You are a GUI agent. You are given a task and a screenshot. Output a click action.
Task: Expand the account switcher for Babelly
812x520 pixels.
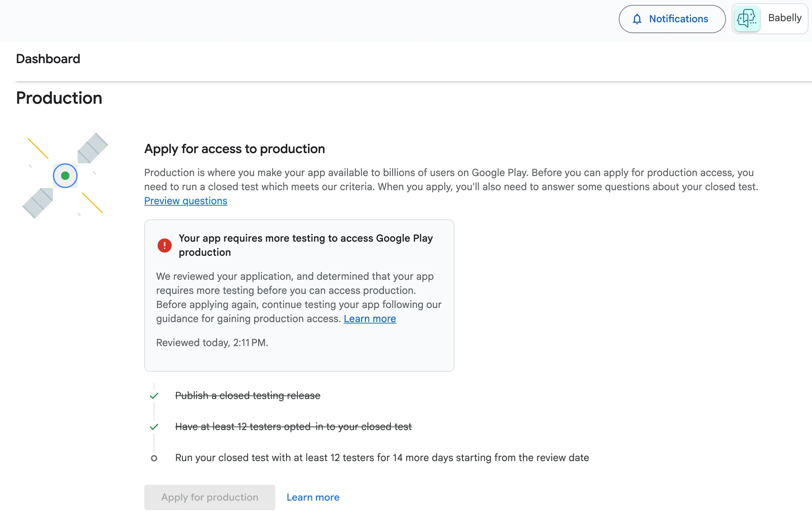click(769, 19)
